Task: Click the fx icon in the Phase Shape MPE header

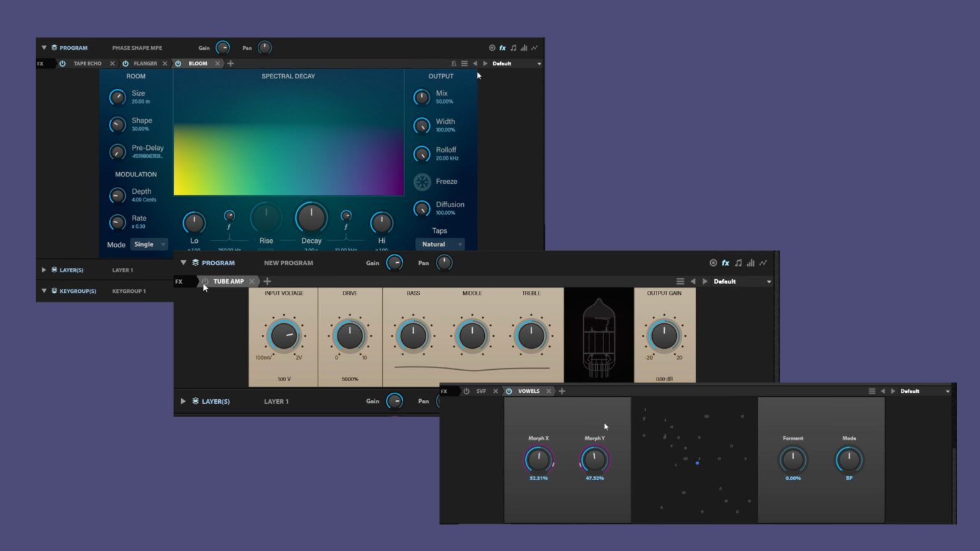Action: pyautogui.click(x=503, y=47)
